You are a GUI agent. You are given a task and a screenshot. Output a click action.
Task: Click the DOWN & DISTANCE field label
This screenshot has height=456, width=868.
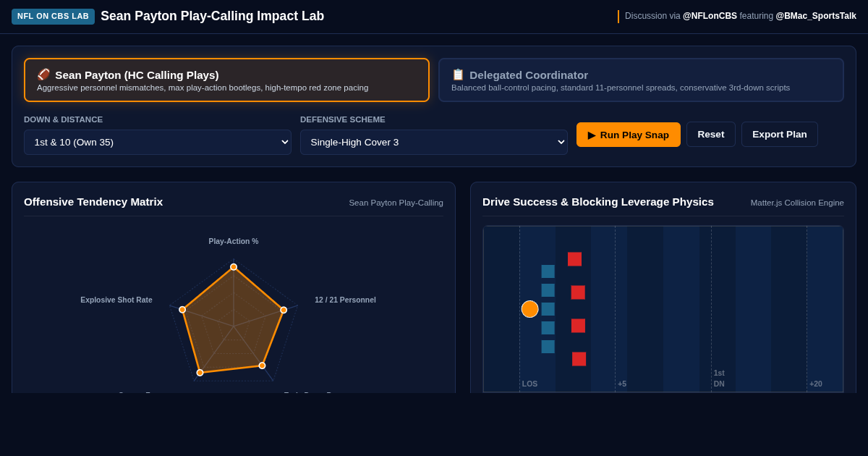tap(63, 119)
